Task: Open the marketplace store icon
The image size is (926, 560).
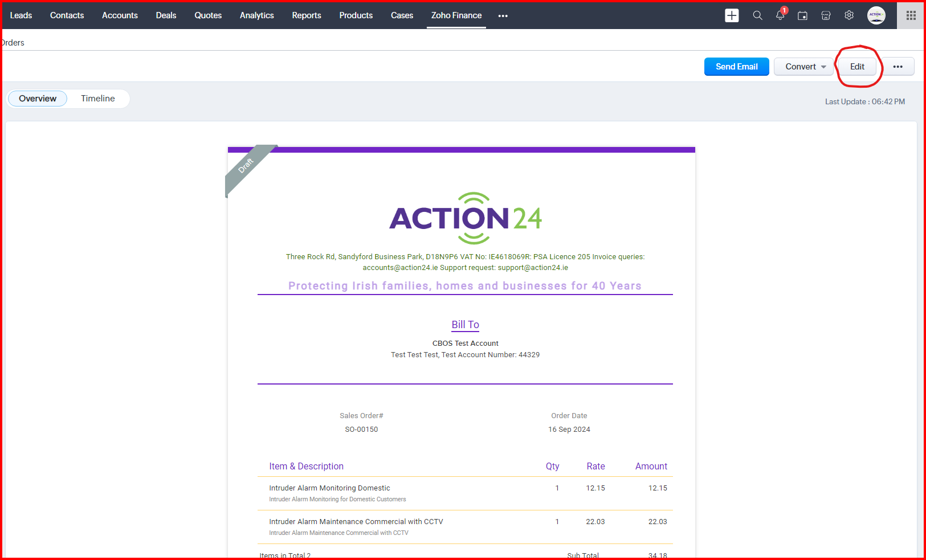Action: [x=826, y=15]
